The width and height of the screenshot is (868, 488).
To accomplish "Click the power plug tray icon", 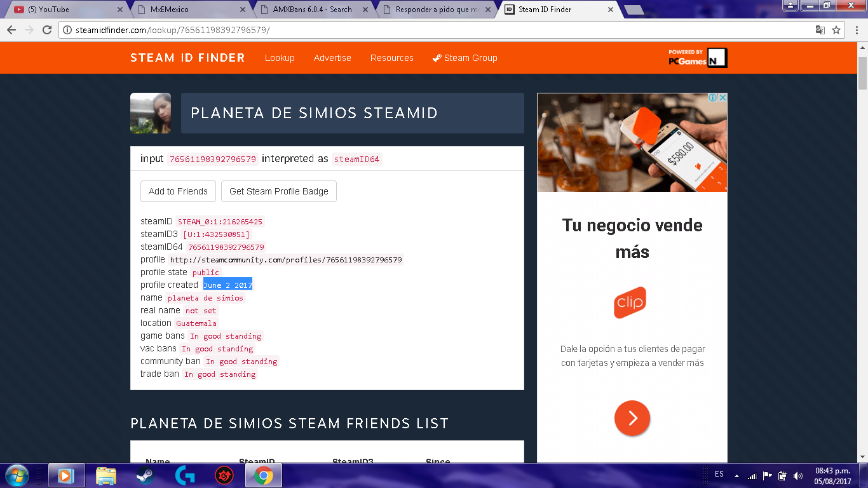I will tap(783, 475).
